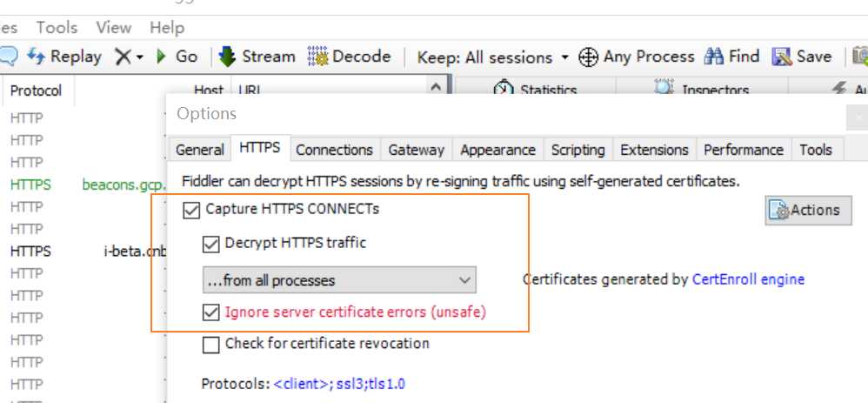
Task: Switch to the Scripting tab
Action: point(578,151)
